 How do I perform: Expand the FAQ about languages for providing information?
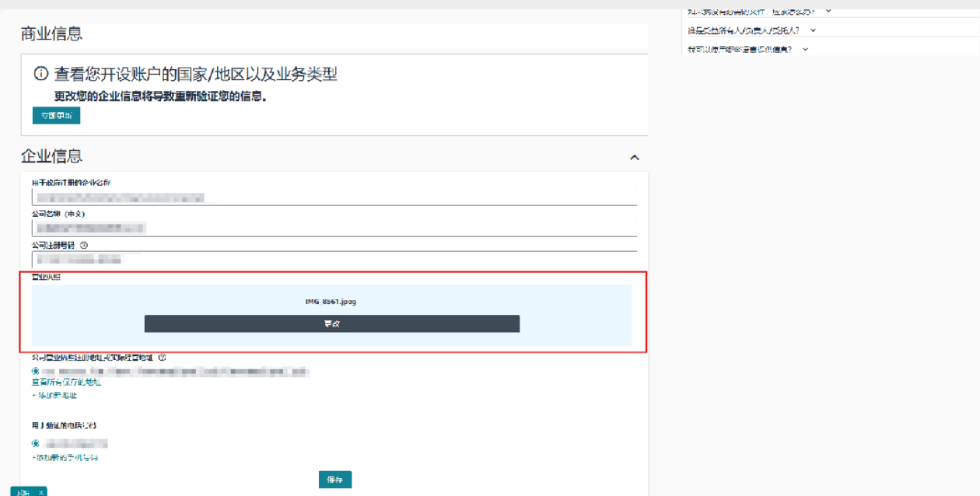[805, 49]
